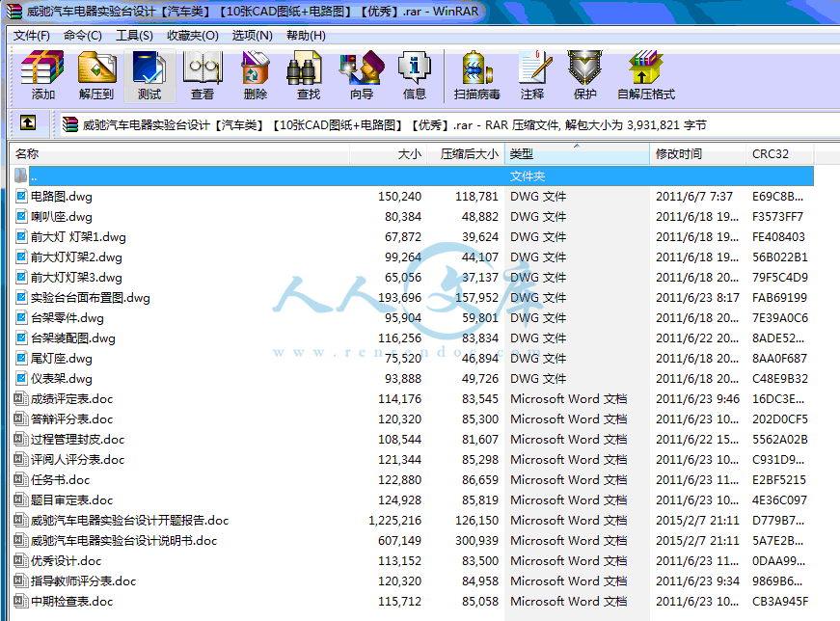Image resolution: width=840 pixels, height=621 pixels.
Task: Select 指导教师评分表.doc file
Action: point(83,580)
